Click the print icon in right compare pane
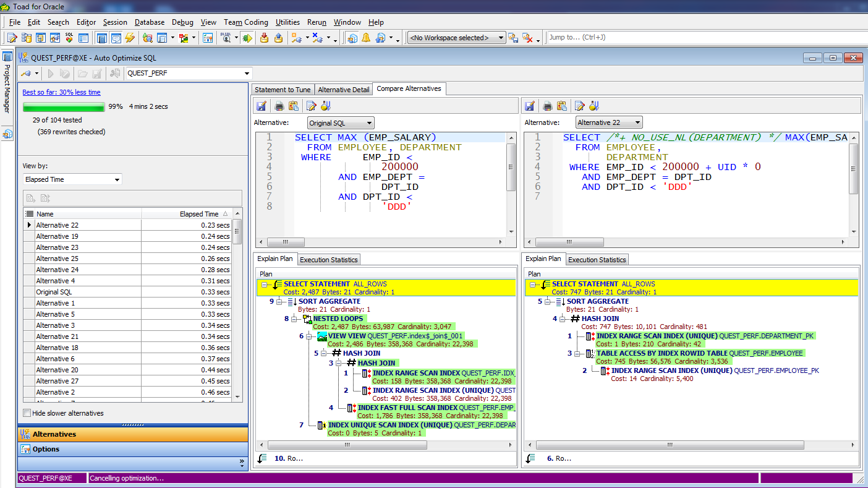The width and height of the screenshot is (868, 488). pos(547,106)
